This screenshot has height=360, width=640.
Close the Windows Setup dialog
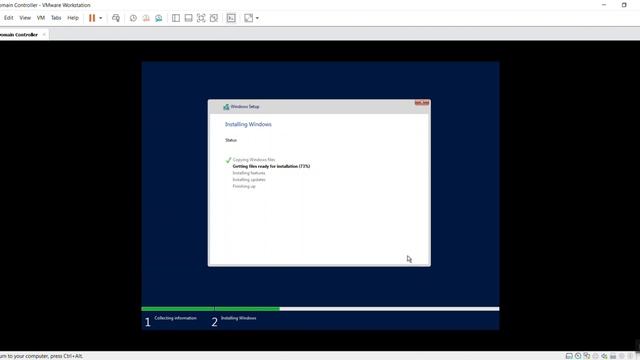coord(422,102)
